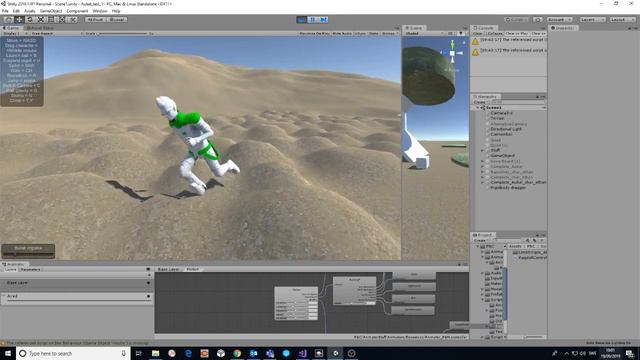Adjust the Game view Scale slider
The image size is (640, 360).
click(122, 33)
